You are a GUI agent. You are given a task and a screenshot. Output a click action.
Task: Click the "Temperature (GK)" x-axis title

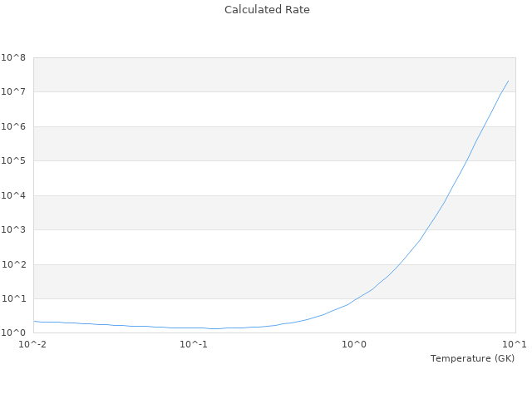[x=472, y=358]
